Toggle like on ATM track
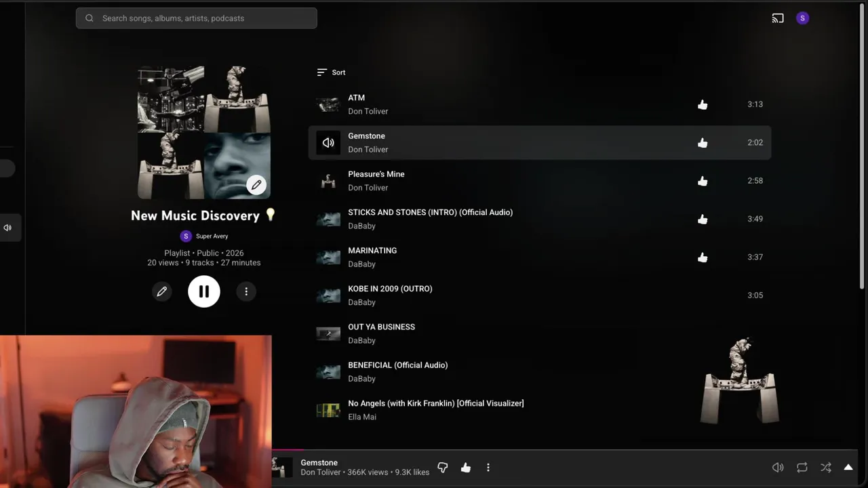The width and height of the screenshot is (868, 488). click(x=703, y=104)
